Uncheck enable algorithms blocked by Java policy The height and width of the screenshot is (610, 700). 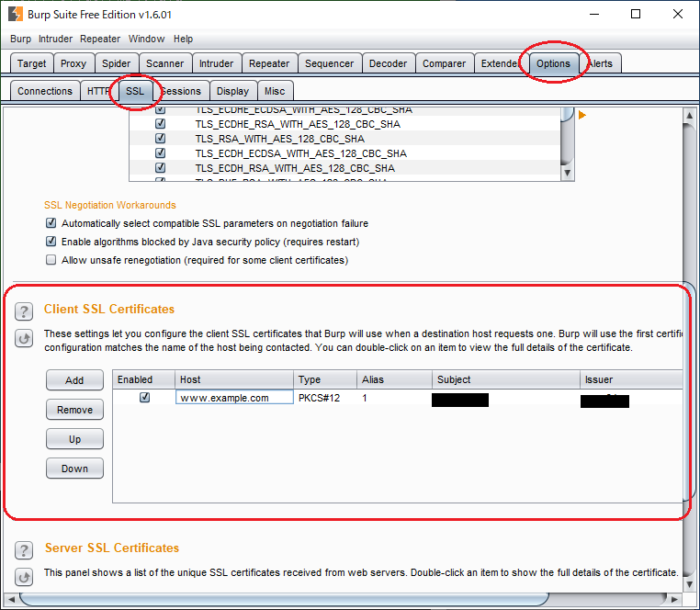pos(51,242)
